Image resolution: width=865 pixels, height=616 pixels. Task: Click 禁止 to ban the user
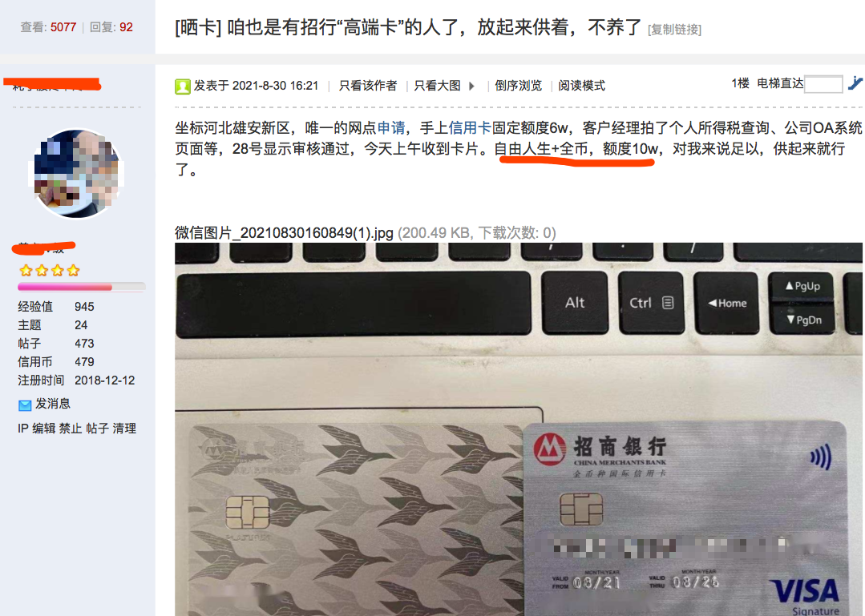coord(71,429)
